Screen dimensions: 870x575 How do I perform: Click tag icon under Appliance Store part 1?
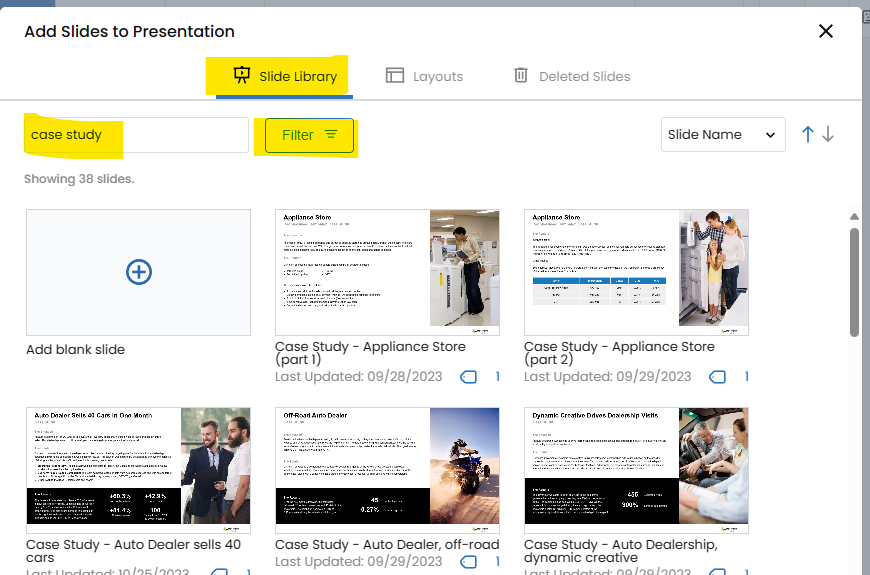coord(468,377)
